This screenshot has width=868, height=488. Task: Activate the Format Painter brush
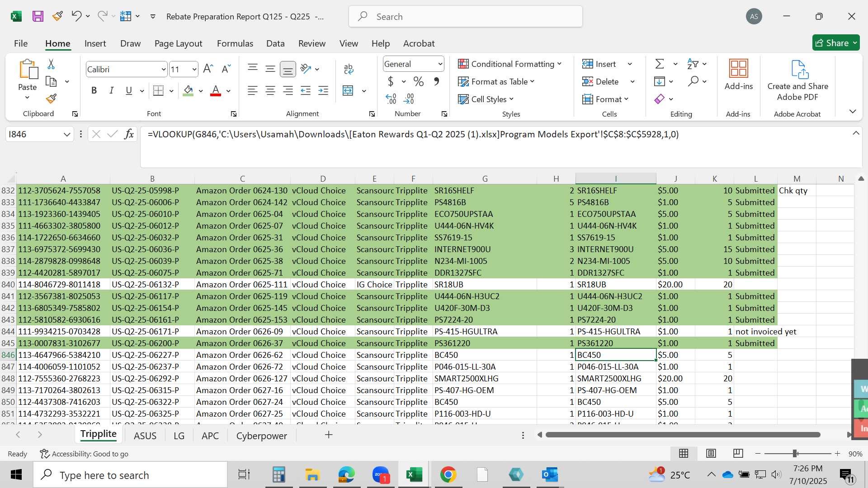pos(51,99)
